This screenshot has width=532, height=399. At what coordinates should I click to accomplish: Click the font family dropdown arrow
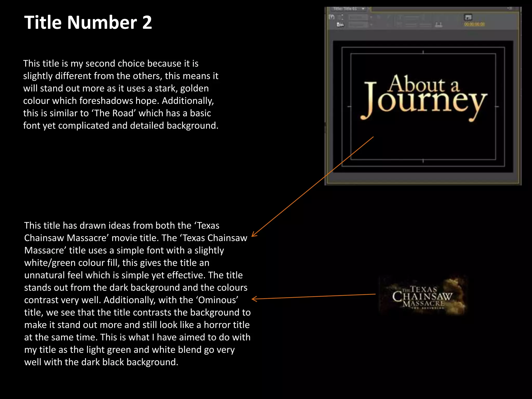[371, 17]
